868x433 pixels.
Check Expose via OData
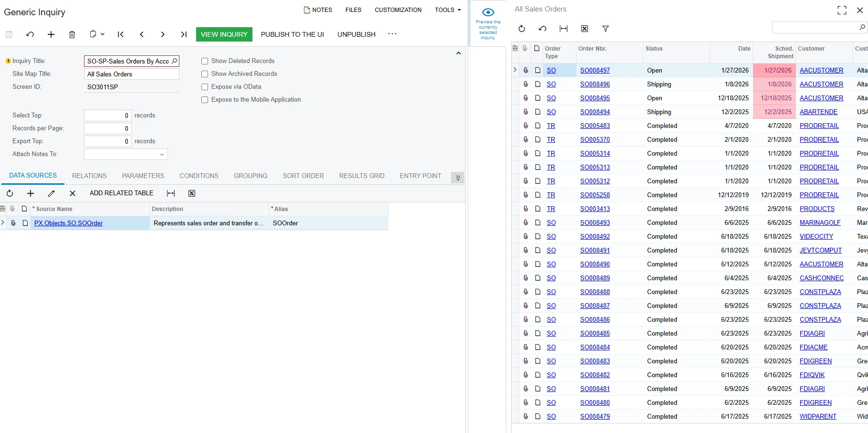(x=205, y=87)
